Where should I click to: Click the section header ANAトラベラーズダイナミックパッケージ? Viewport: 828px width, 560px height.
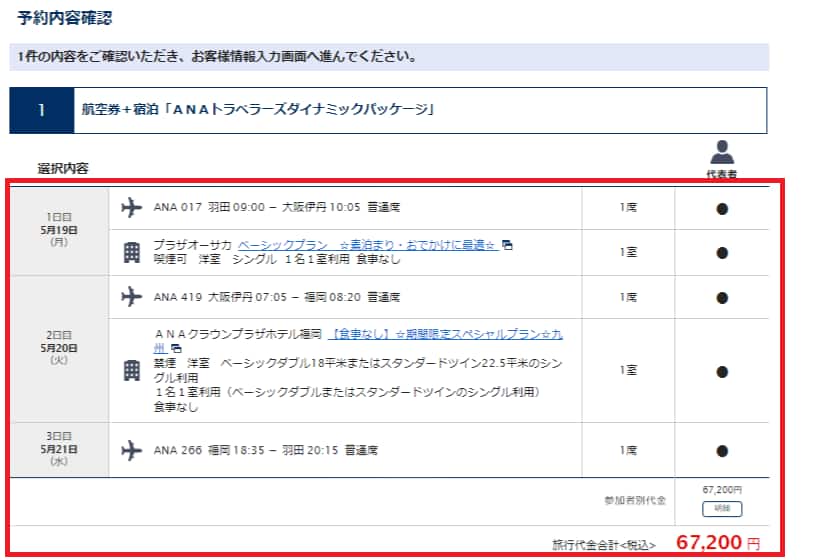pyautogui.click(x=257, y=110)
